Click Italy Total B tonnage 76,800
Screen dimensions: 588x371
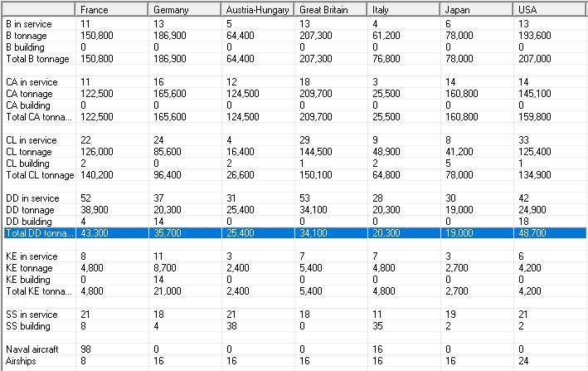tap(386, 59)
